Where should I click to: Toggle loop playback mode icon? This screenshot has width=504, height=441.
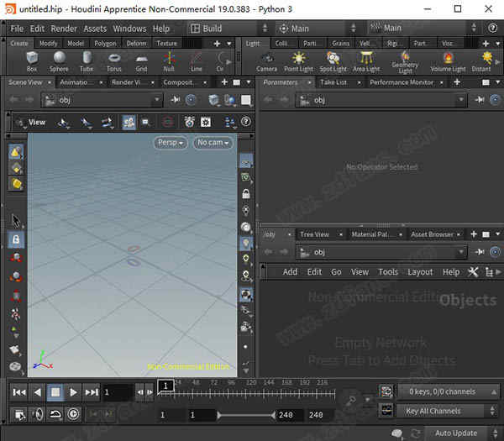pos(55,414)
